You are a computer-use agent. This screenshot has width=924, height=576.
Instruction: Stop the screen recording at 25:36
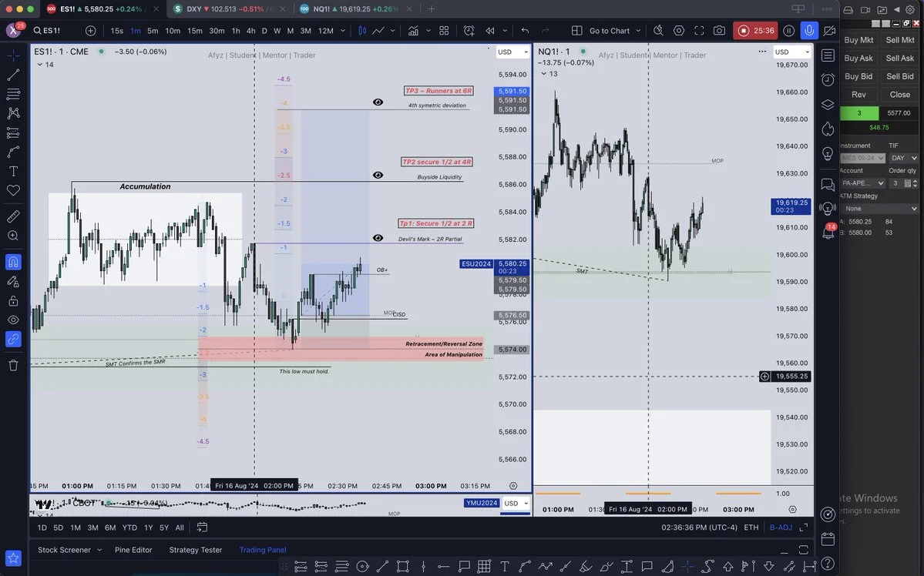757,31
